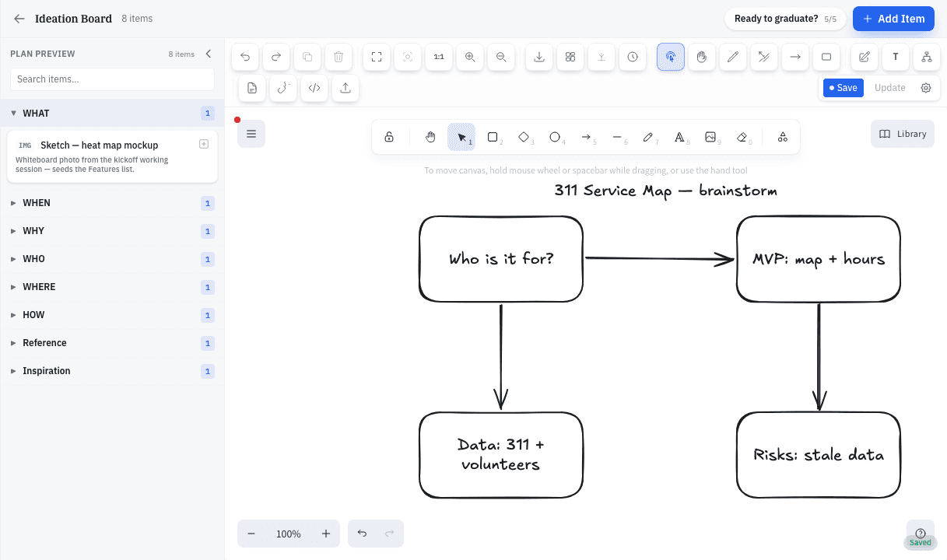Click the upload share icon

click(345, 88)
